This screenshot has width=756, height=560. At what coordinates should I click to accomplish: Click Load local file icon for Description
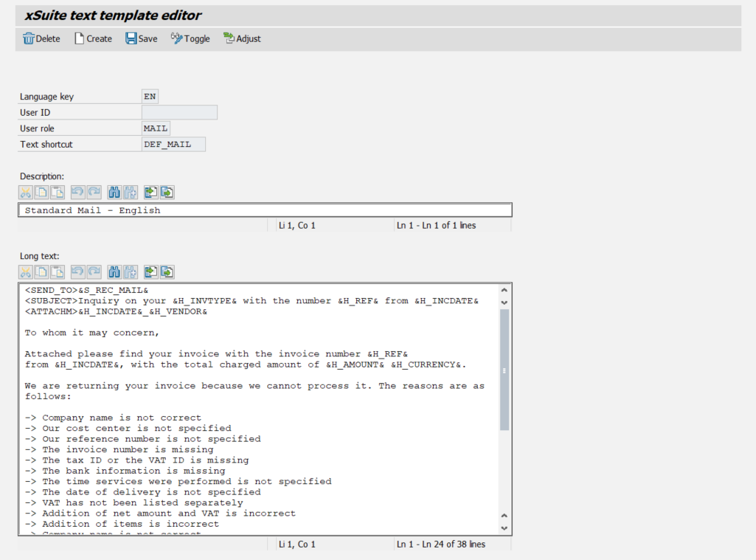coord(150,193)
